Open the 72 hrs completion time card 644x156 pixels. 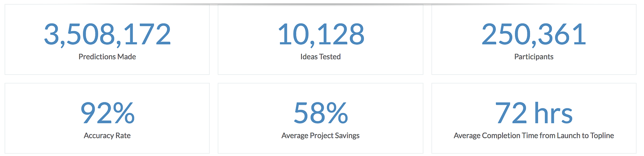[x=534, y=118]
